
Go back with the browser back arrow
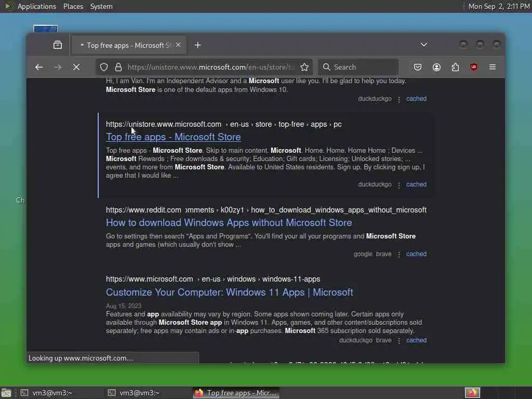39,67
